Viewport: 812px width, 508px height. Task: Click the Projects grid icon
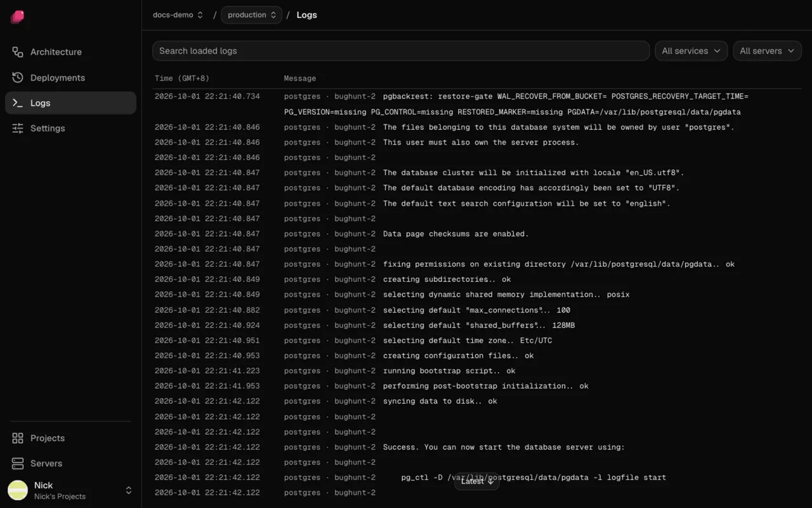18,438
